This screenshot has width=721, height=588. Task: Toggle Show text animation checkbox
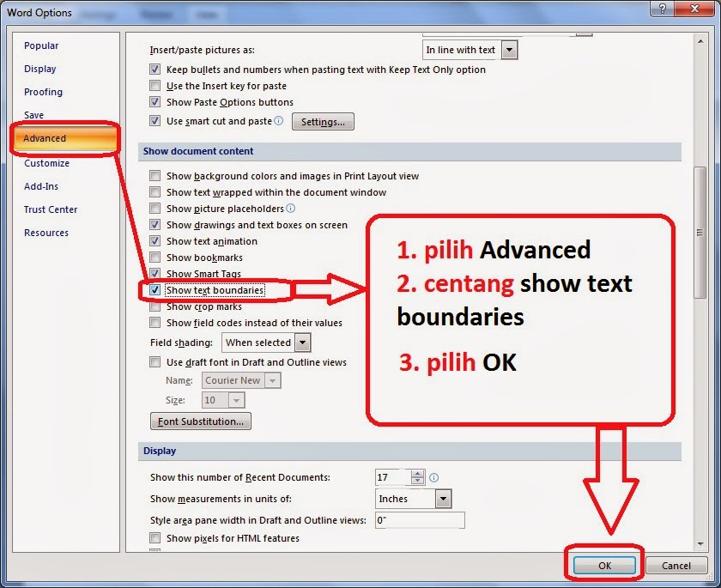(x=155, y=241)
